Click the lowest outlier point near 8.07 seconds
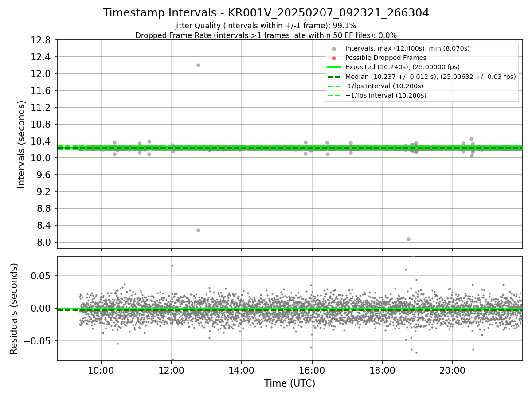Screen dimensions: 532x399 pyautogui.click(x=408, y=239)
